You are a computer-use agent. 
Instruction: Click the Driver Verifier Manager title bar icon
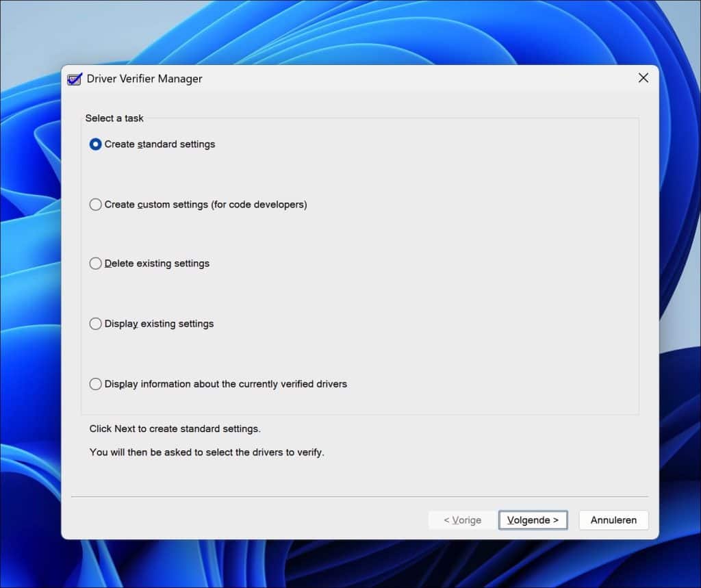tap(73, 79)
